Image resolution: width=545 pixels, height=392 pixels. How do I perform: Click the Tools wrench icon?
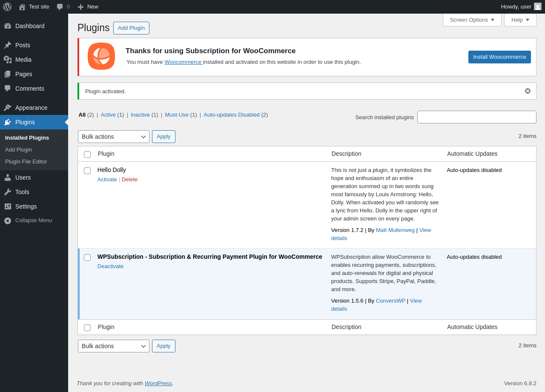[x=8, y=192]
